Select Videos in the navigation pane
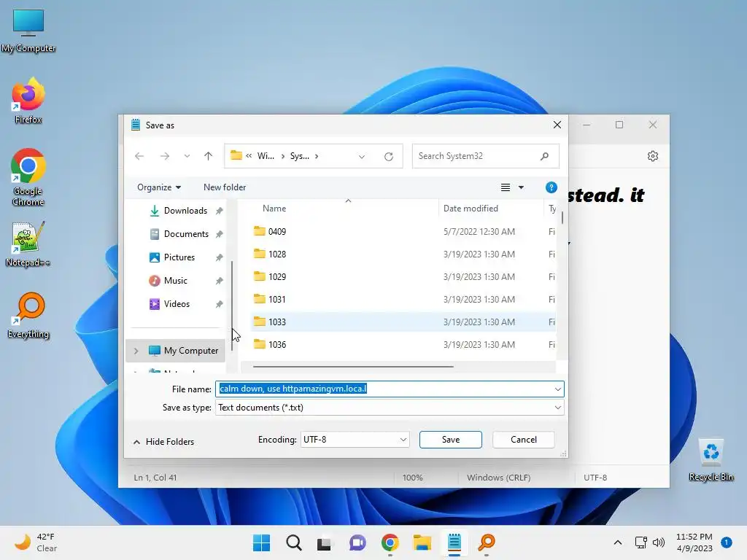 click(x=177, y=304)
